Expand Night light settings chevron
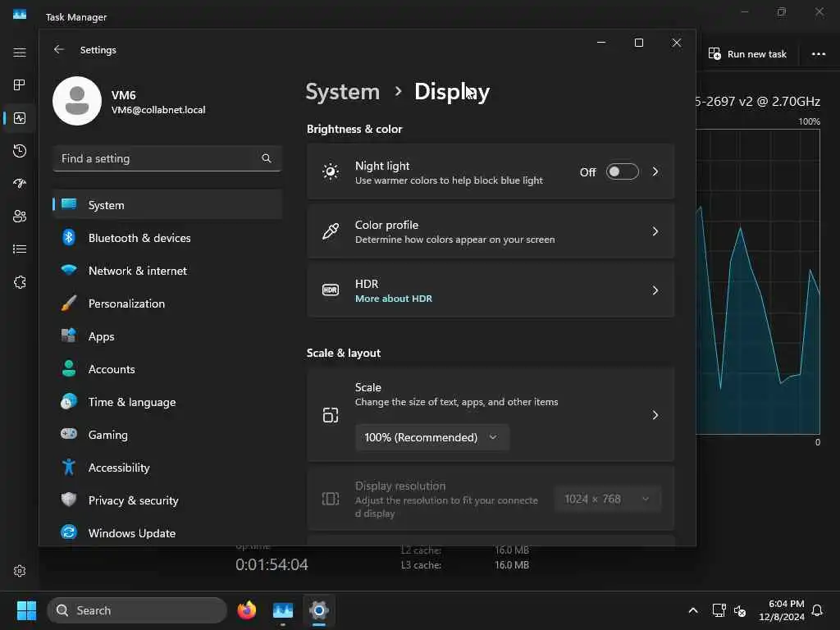The image size is (840, 630). point(655,171)
